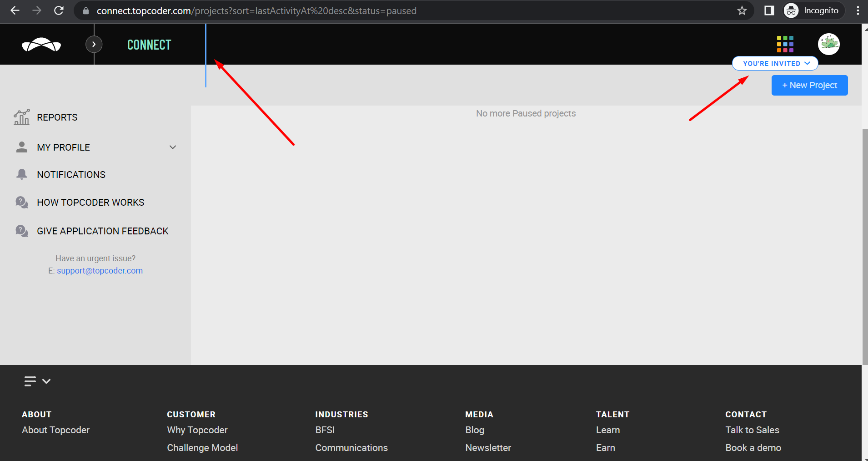Open NOTIFICATIONS in the sidebar
The image size is (868, 461).
pyautogui.click(x=71, y=175)
